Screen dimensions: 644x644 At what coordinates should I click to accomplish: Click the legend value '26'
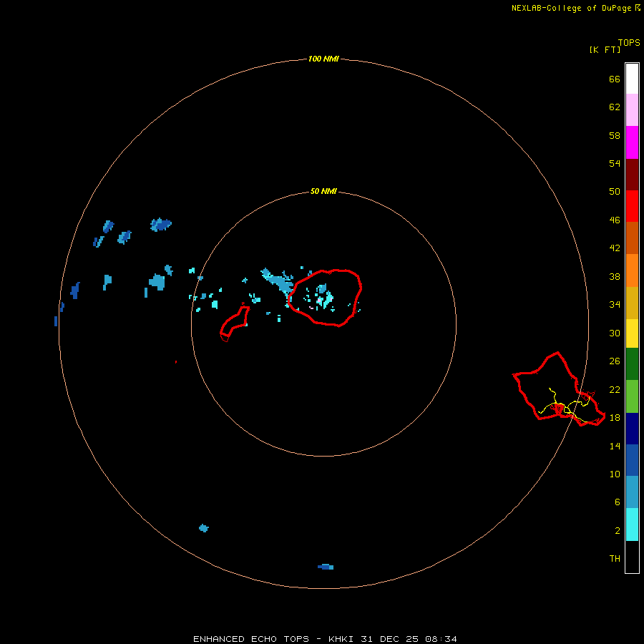(x=615, y=361)
